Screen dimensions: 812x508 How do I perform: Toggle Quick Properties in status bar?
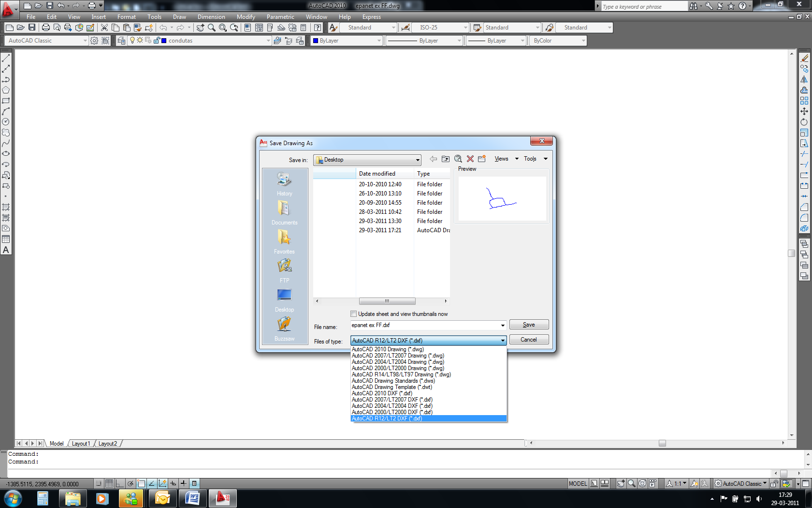[x=194, y=483]
